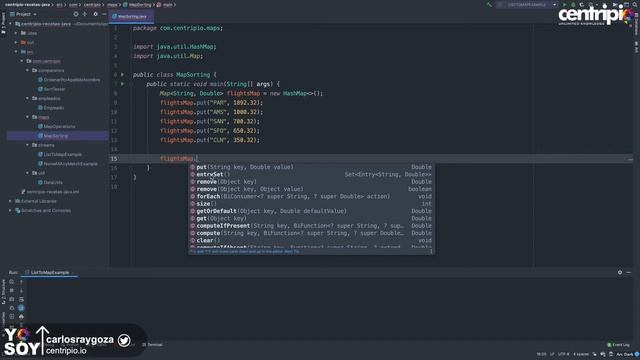Click UTF-8 encoding in status bar
Screen dimensions: 640x360
[x=563, y=354]
